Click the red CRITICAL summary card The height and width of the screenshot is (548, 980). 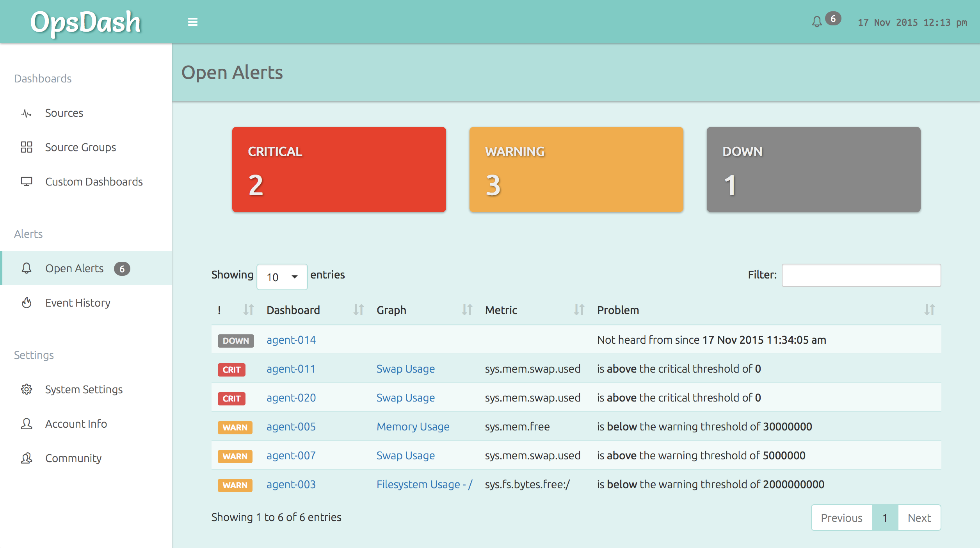tap(339, 170)
